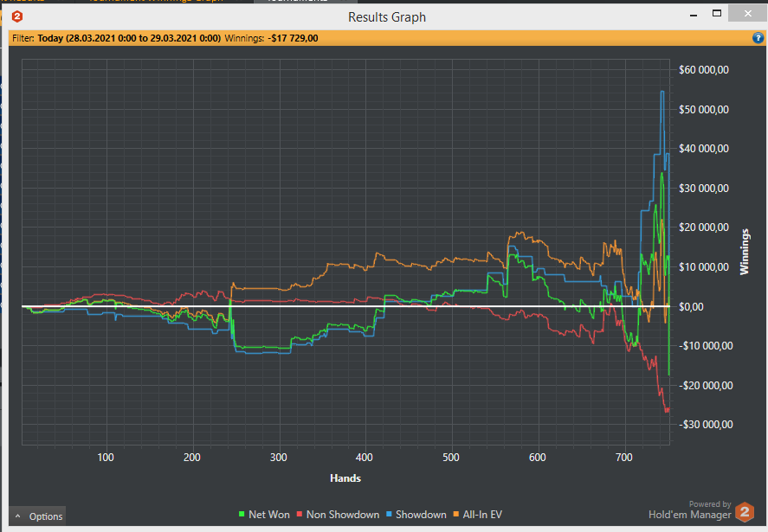Click the '300' hands axis label
Viewport: 768px width, 532px height.
(278, 458)
